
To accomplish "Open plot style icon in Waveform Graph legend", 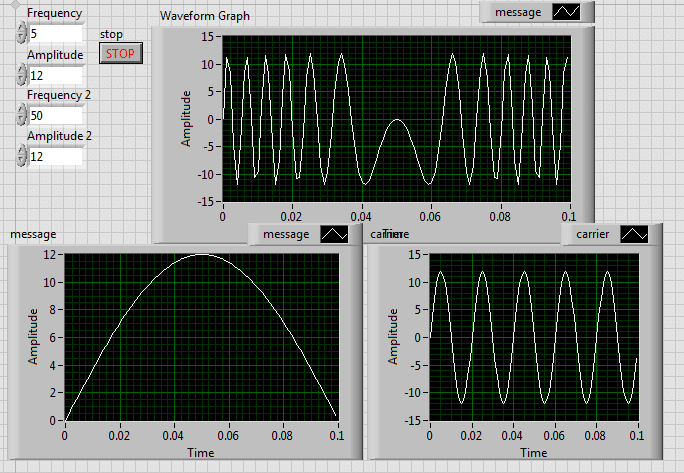I will [x=566, y=12].
